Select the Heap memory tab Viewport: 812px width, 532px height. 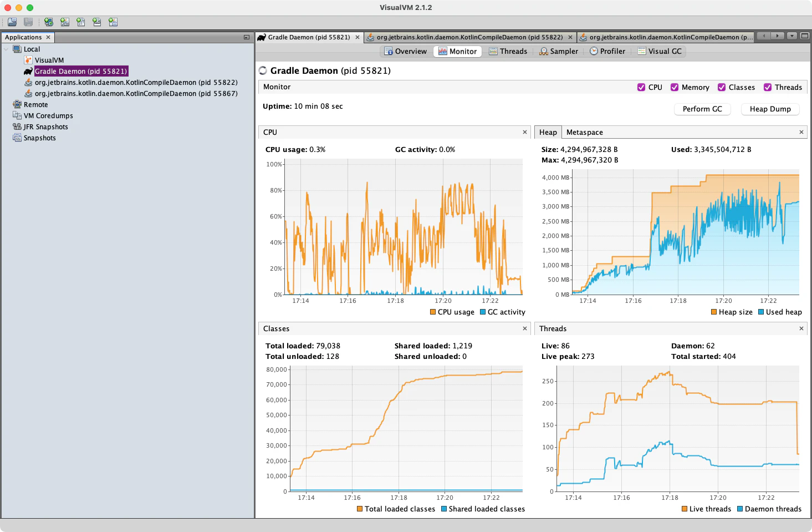pos(548,132)
